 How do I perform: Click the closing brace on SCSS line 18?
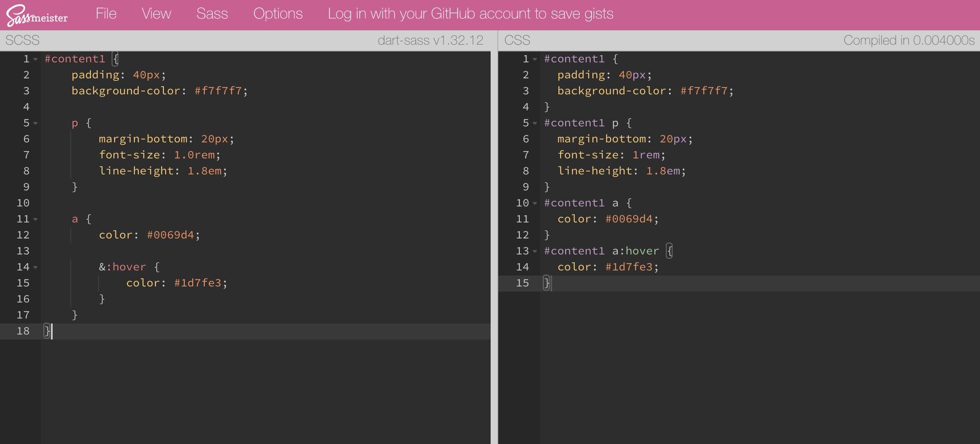point(47,331)
